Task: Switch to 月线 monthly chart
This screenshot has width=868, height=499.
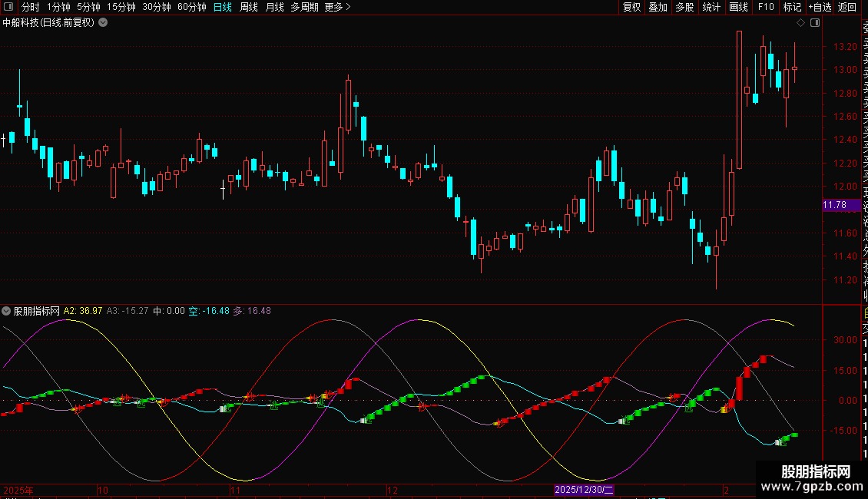Action: click(x=274, y=7)
